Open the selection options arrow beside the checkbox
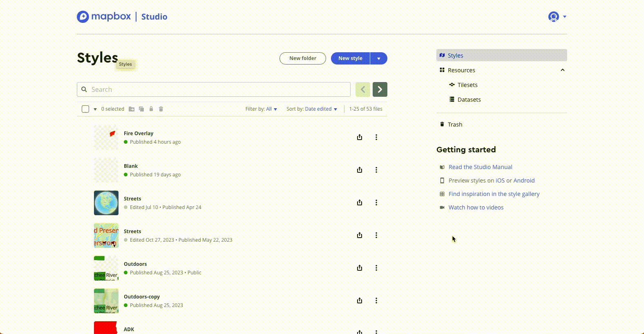This screenshot has width=644, height=334. point(95,109)
